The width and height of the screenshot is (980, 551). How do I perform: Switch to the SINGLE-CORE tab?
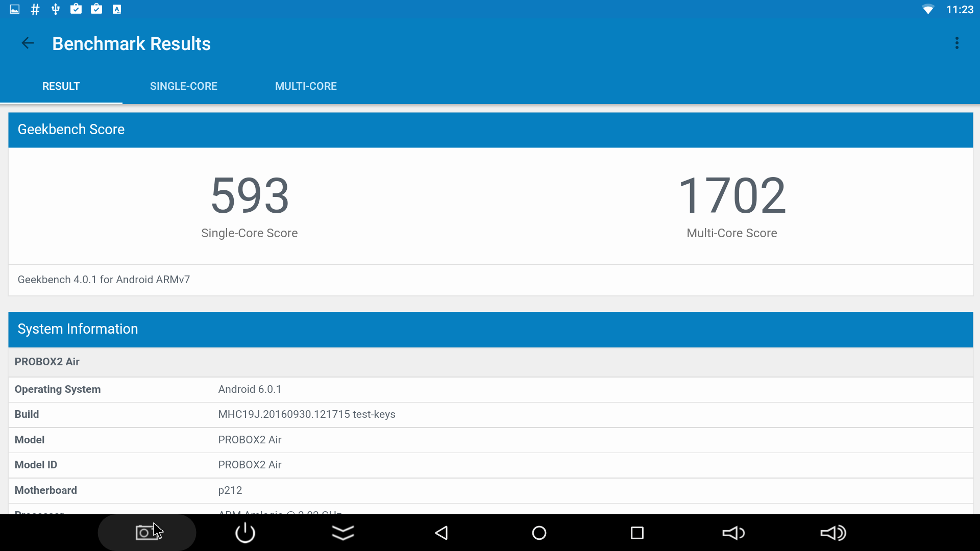pos(183,86)
